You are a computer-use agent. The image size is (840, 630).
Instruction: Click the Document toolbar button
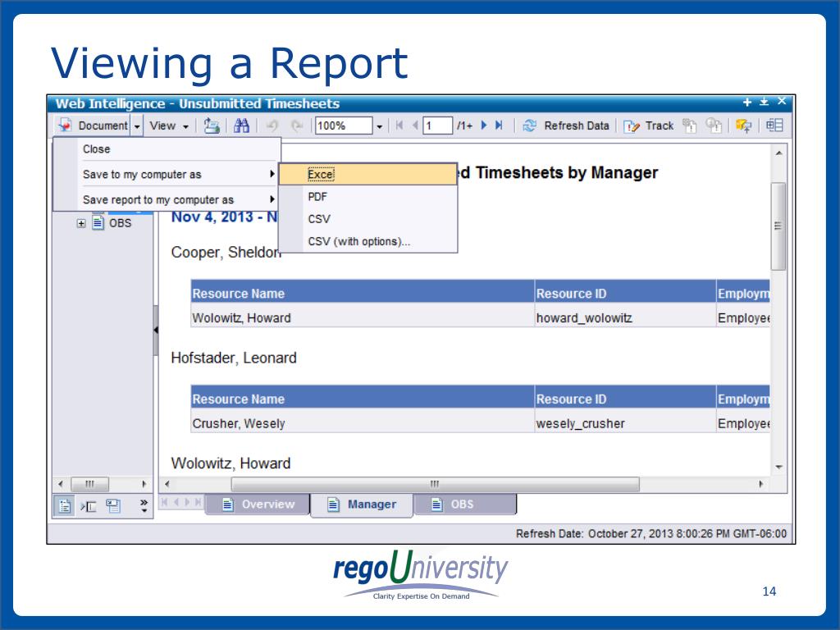(x=93, y=126)
